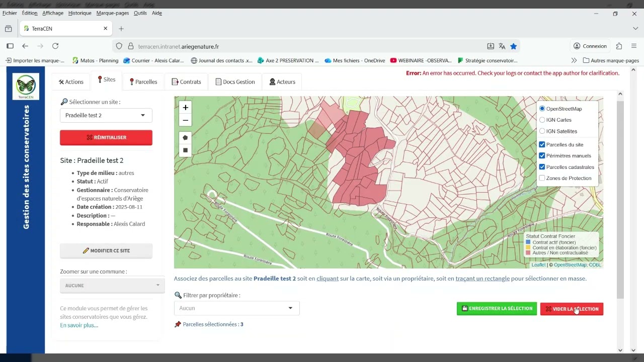Switch to the Parcelles tab
The height and width of the screenshot is (362, 644).
(143, 81)
